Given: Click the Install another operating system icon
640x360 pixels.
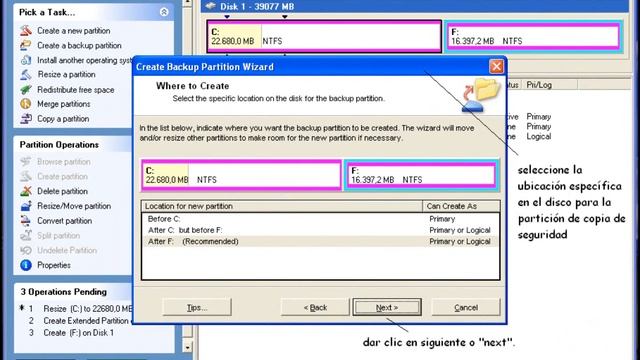Looking at the screenshot, I should click(x=26, y=60).
